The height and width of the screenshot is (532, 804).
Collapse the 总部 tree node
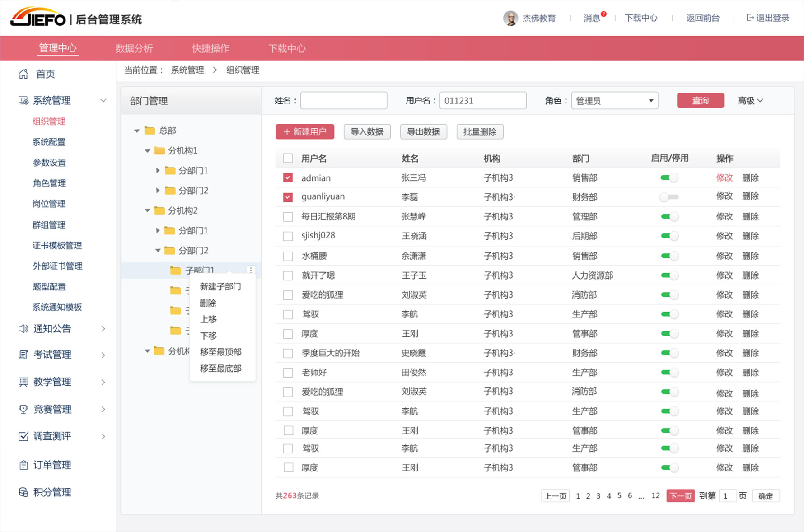click(x=137, y=130)
